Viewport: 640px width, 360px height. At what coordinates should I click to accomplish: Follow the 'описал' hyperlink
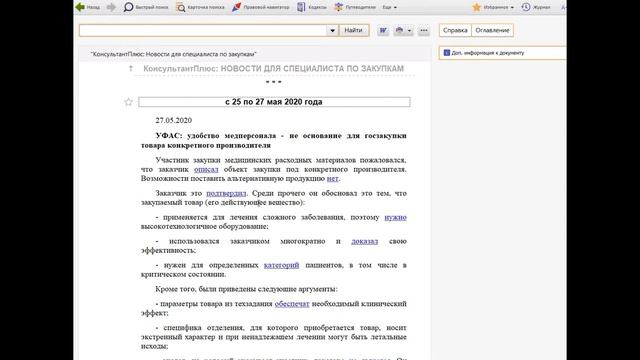pyautogui.click(x=206, y=169)
